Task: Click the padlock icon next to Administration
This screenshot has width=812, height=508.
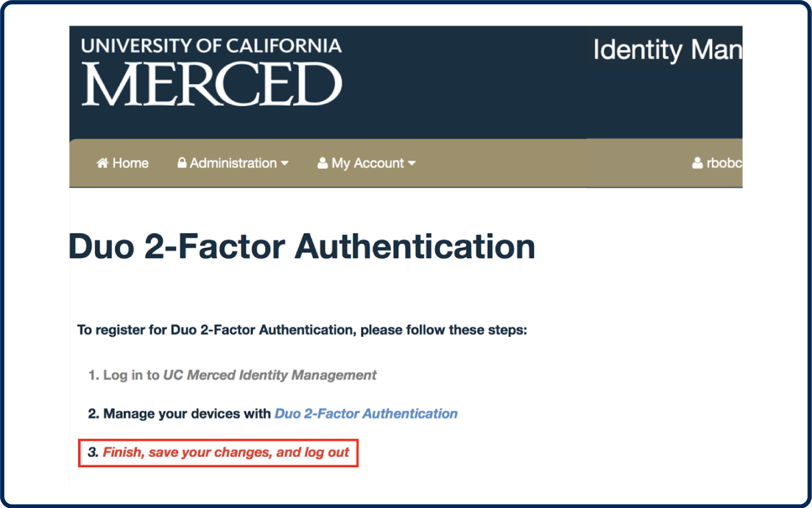Action: click(x=182, y=162)
